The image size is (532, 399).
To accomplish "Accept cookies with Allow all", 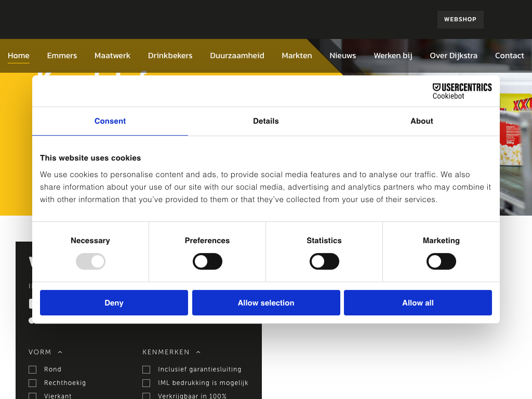I will [418, 303].
